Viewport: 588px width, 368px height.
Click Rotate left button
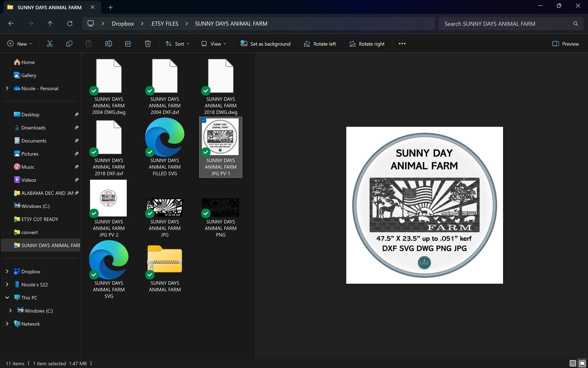[320, 44]
